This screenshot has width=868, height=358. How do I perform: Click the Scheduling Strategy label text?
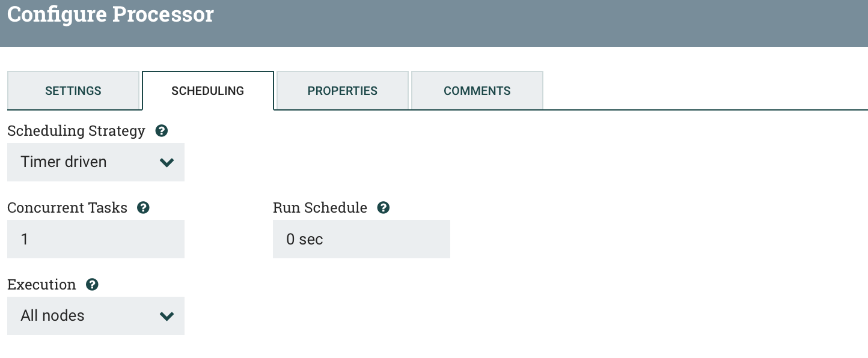pos(76,131)
